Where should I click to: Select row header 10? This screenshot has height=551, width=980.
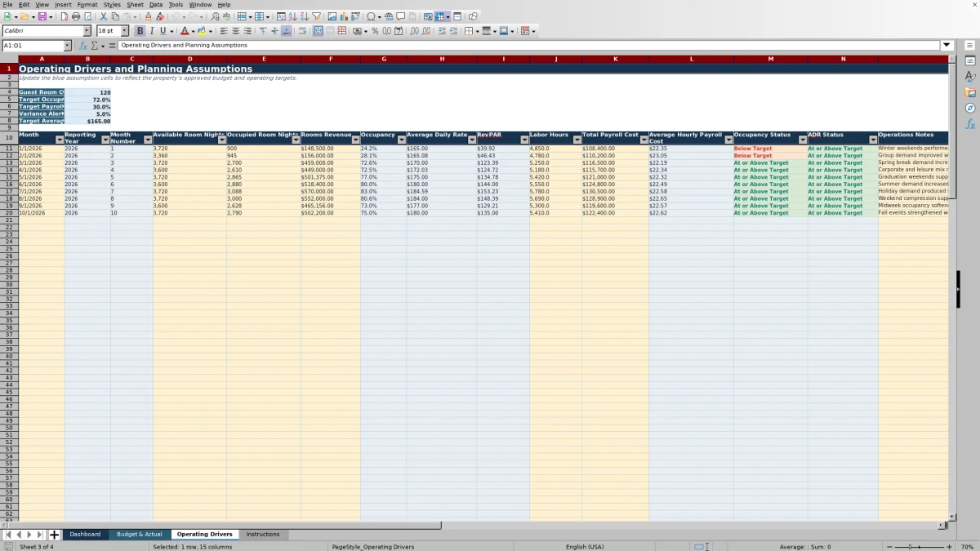(9, 138)
